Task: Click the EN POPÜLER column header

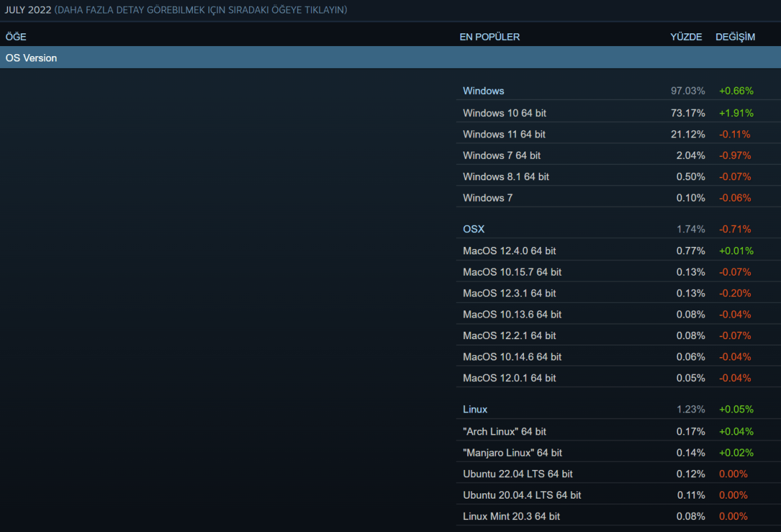Action: (489, 37)
